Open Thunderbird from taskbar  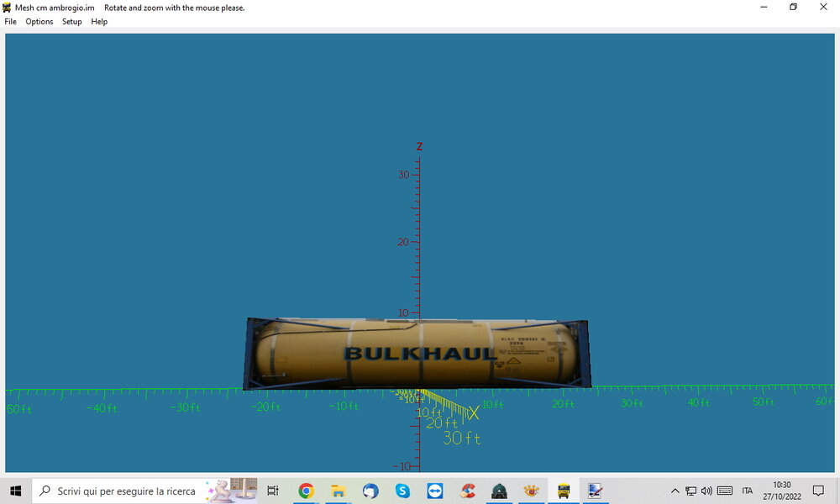point(370,491)
